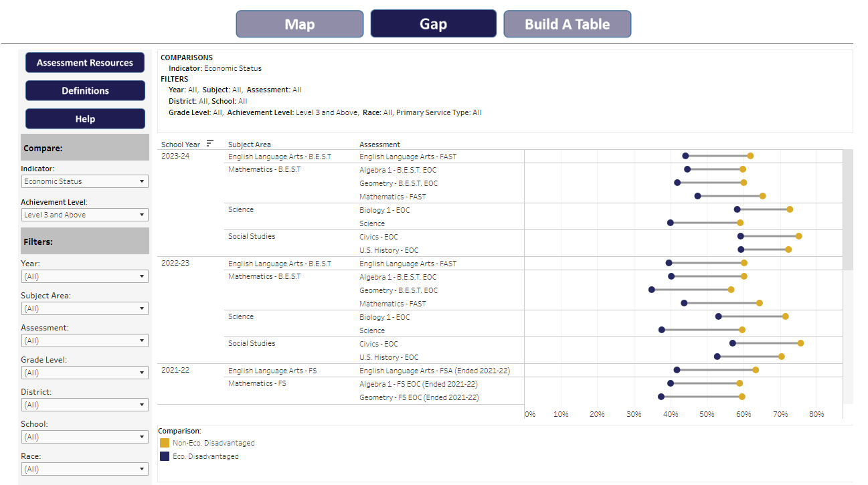Select the navy Eco. Disadvantaged legend swatch
Viewport: 868px width, 485px height.
[x=165, y=456]
